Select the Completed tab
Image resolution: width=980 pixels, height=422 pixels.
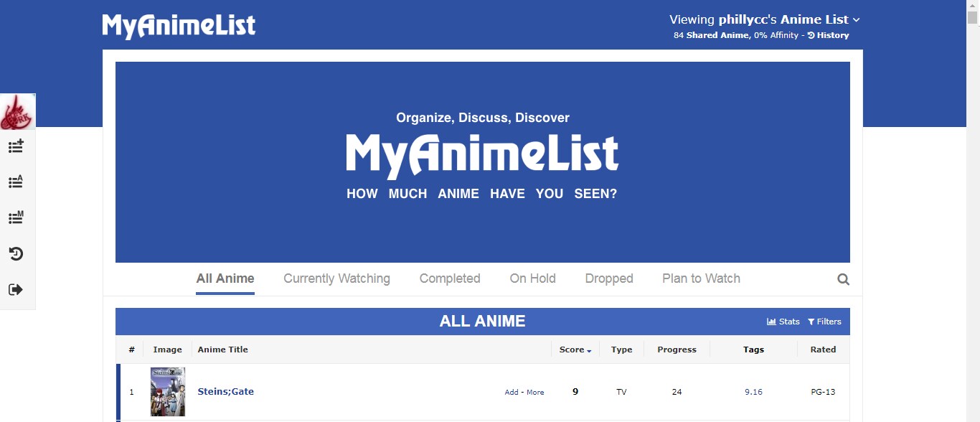[450, 278]
